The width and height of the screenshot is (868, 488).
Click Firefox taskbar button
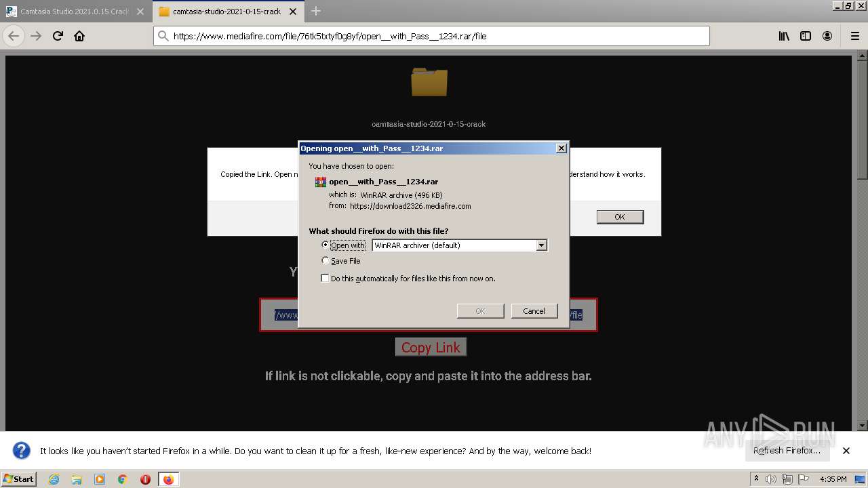(x=168, y=479)
